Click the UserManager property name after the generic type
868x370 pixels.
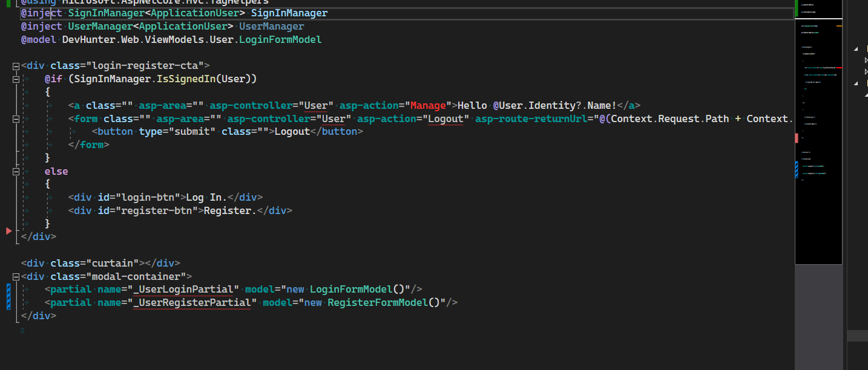(x=272, y=27)
